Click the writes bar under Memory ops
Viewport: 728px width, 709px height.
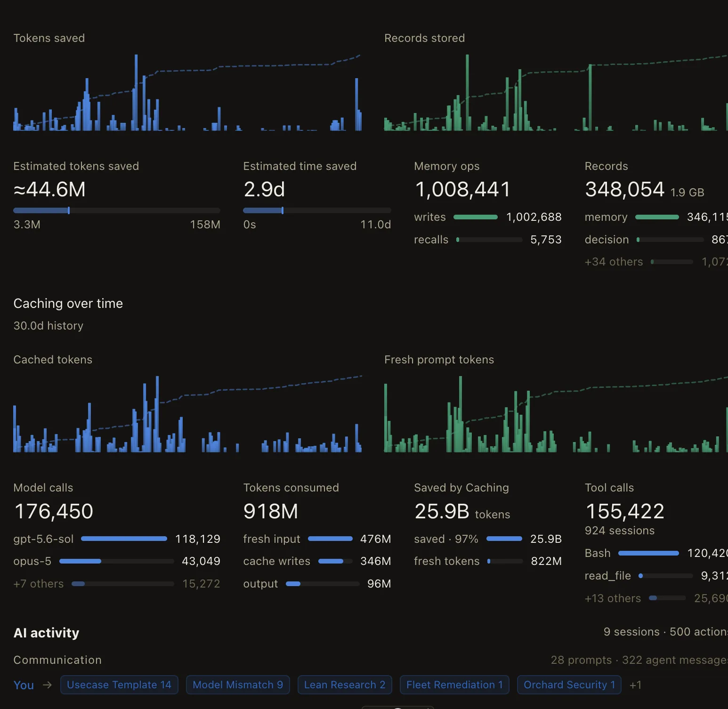[476, 217]
